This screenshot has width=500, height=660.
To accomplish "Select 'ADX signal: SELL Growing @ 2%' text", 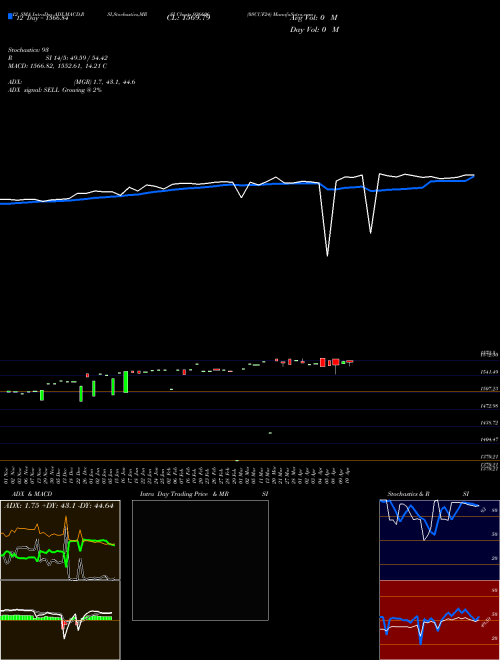I will tap(55, 90).
